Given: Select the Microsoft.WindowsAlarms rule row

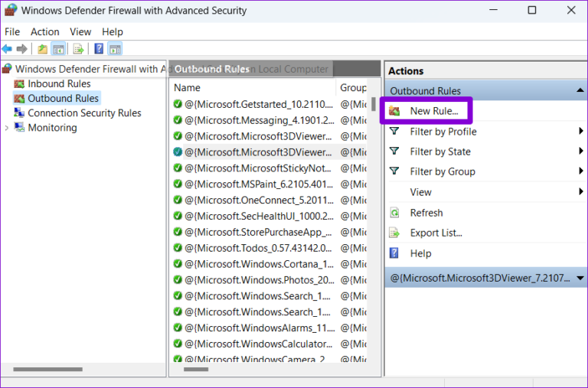Looking at the screenshot, I should (270, 328).
